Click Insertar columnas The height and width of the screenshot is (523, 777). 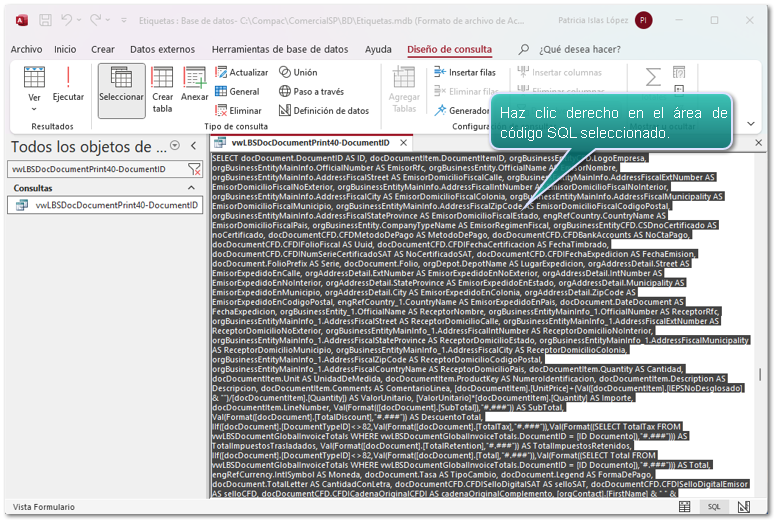click(x=559, y=72)
